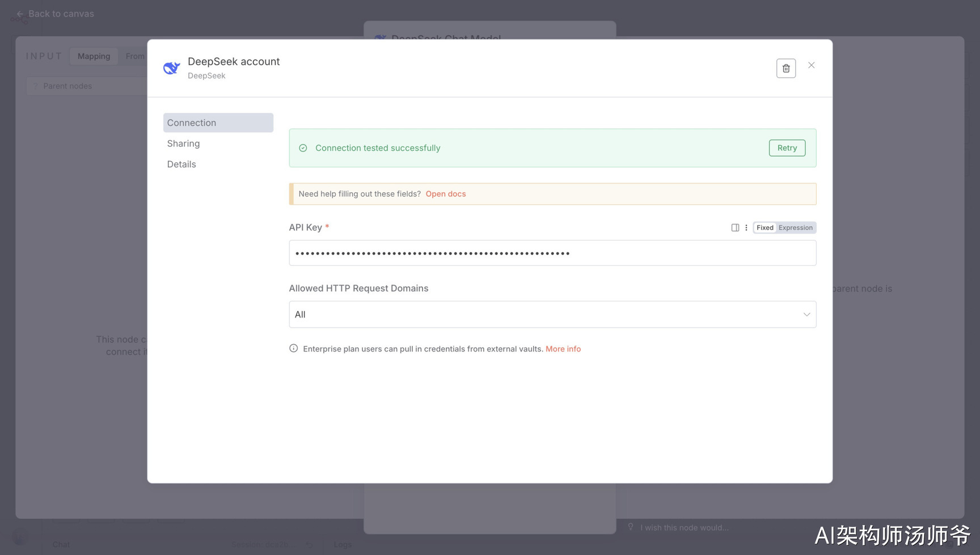
Task: Delete the DeepSeek credential via trash icon
Action: click(x=785, y=68)
